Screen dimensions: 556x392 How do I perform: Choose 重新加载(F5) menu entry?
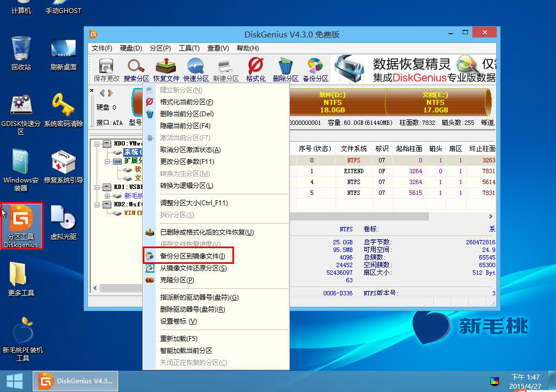pos(216,339)
